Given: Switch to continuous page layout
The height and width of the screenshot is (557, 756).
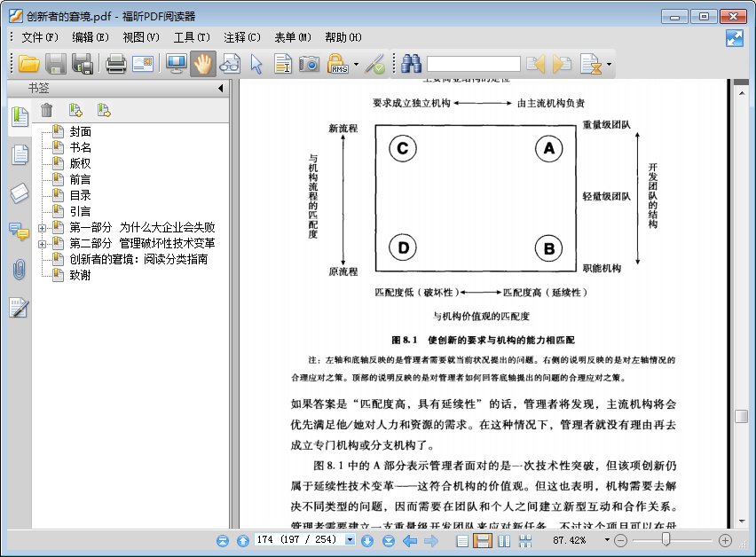Looking at the screenshot, I should pyautogui.click(x=482, y=541).
